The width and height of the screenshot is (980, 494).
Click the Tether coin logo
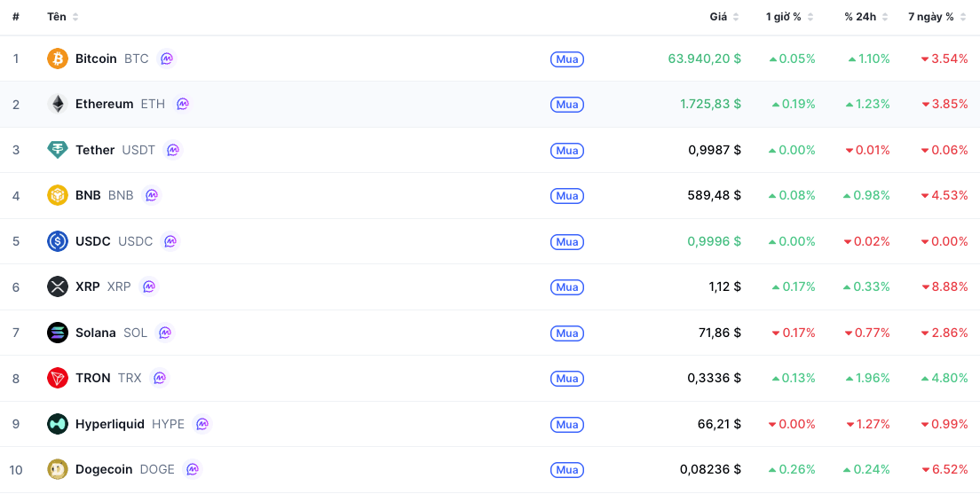(x=58, y=150)
